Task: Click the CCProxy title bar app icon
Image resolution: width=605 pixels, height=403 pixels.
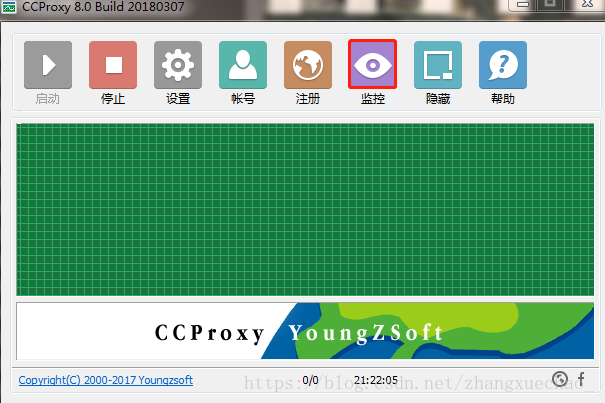Action: [8, 7]
